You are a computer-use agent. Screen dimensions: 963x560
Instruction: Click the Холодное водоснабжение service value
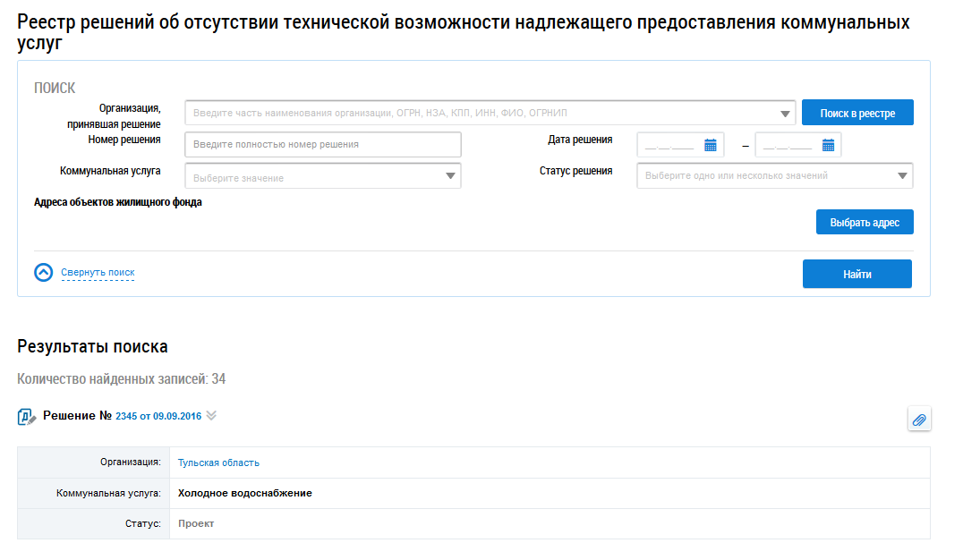pyautogui.click(x=244, y=493)
